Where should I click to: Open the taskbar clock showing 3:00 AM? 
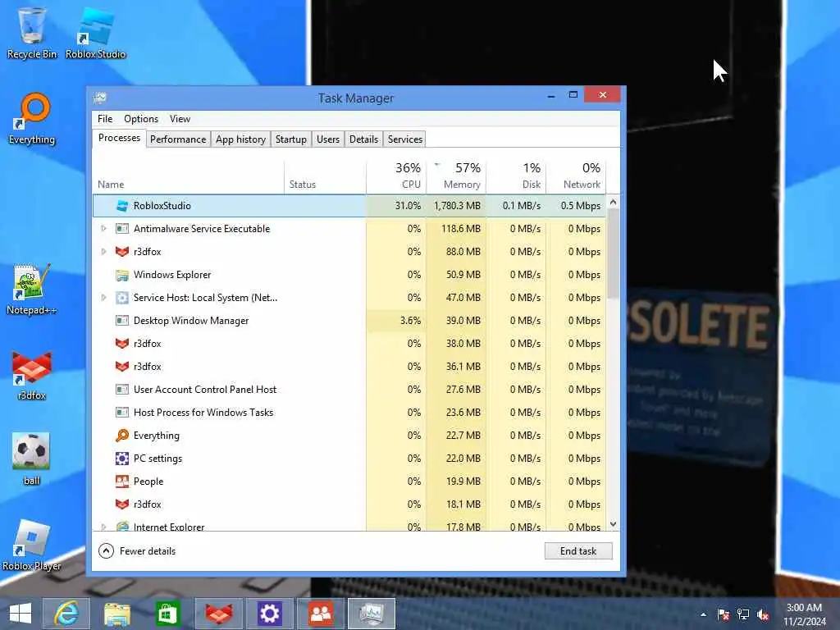[x=805, y=614]
